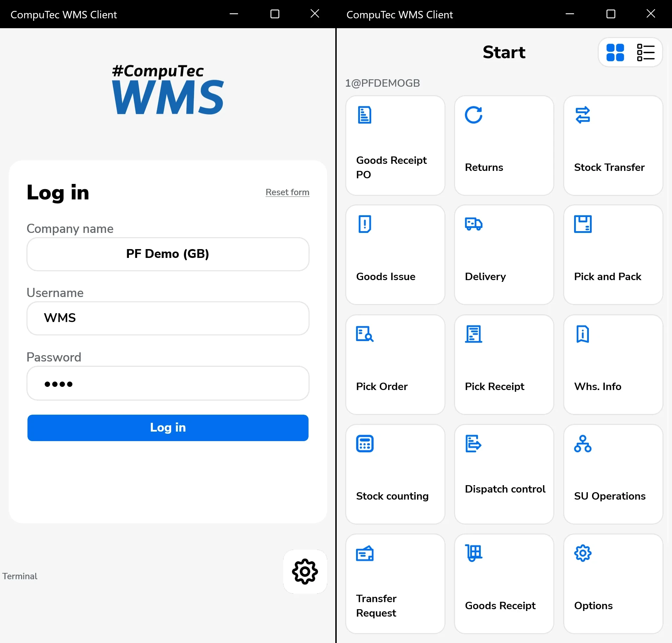Open the Delivery function
The height and width of the screenshot is (643, 672).
tap(504, 255)
